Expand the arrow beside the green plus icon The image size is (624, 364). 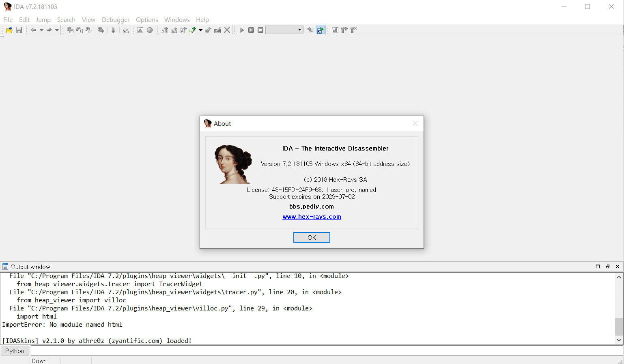coord(200,30)
